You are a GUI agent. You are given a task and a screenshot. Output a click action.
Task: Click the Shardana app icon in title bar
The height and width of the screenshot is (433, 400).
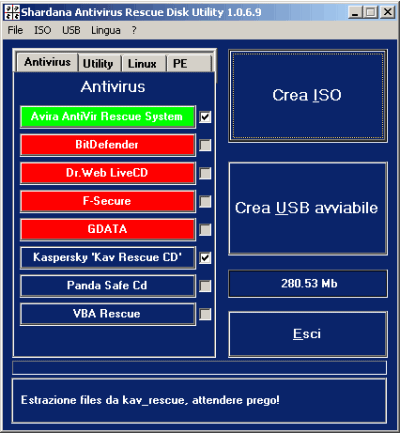coord(12,12)
